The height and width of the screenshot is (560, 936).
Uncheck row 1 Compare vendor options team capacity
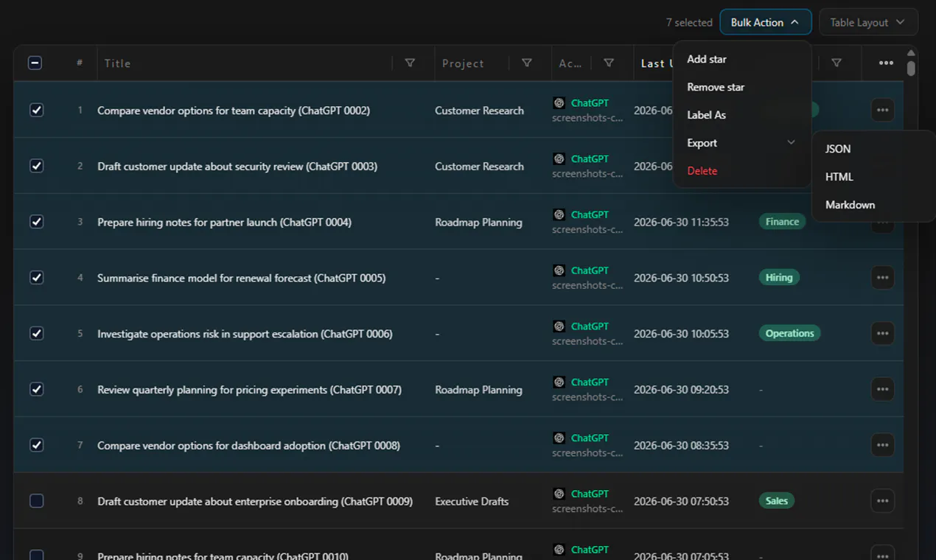coord(36,111)
